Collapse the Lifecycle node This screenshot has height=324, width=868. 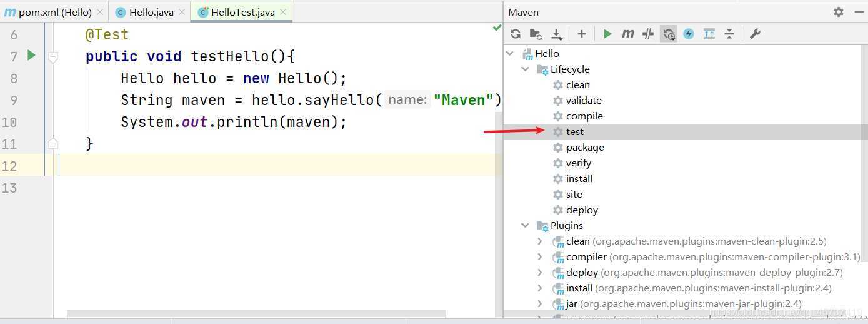coord(525,69)
